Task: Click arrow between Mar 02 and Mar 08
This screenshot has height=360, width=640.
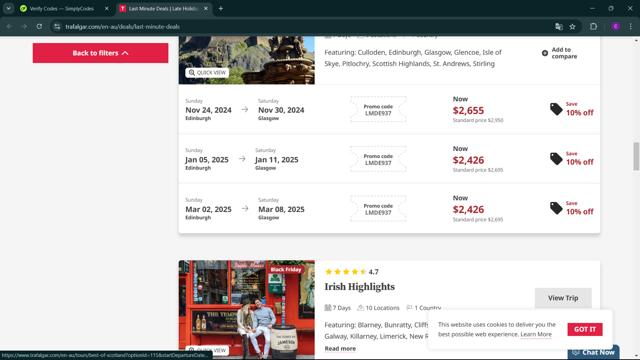Action: point(244,209)
